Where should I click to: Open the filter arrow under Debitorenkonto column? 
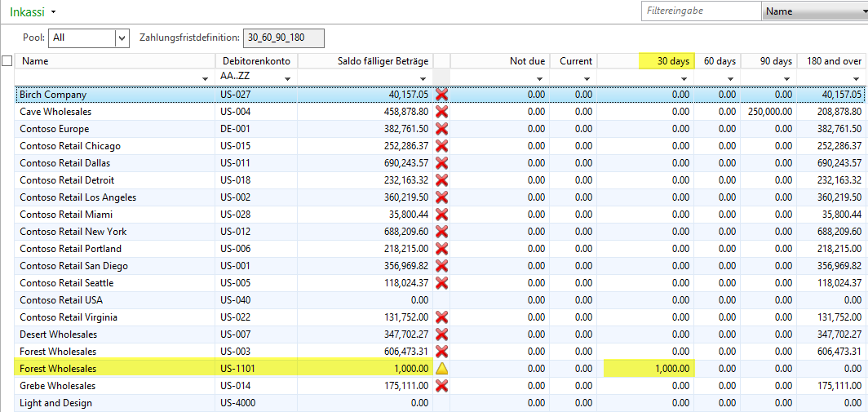tap(287, 78)
